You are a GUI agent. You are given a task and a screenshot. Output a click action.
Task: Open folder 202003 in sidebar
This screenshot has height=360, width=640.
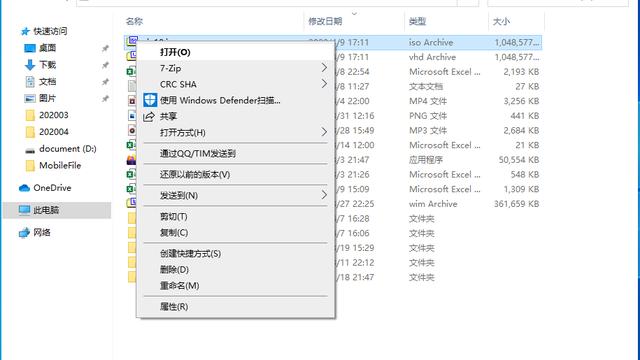click(53, 115)
